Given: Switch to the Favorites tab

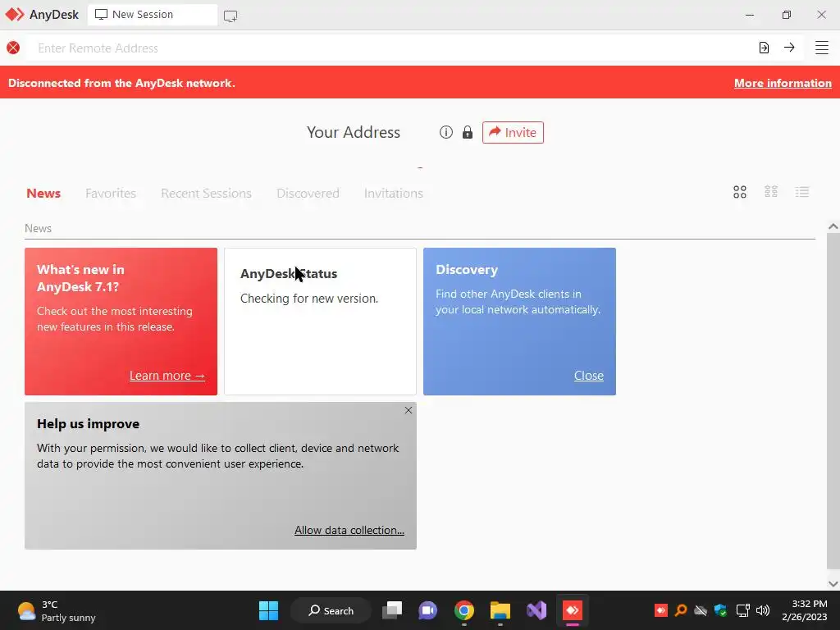Looking at the screenshot, I should point(111,193).
